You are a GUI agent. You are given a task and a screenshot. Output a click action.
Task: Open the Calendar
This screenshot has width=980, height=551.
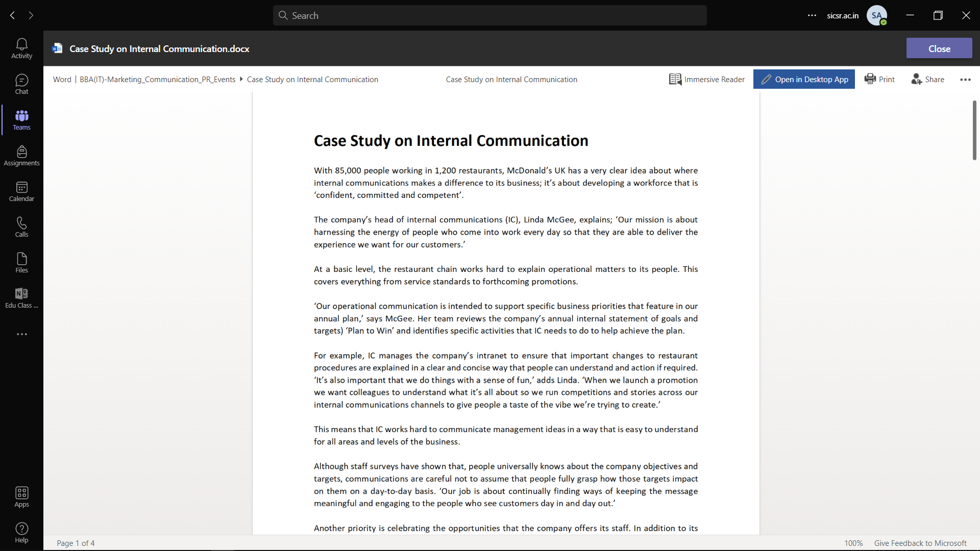(21, 191)
